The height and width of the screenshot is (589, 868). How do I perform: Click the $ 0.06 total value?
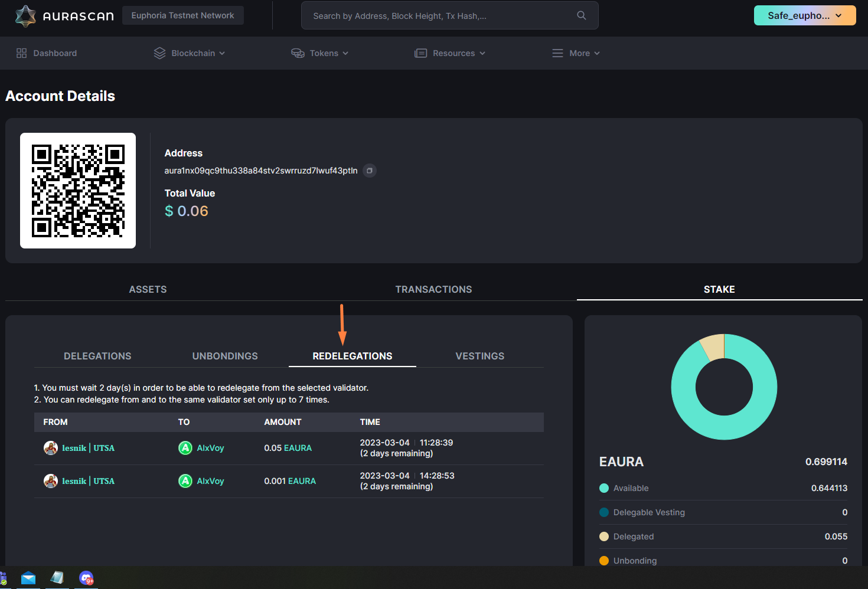coord(187,211)
